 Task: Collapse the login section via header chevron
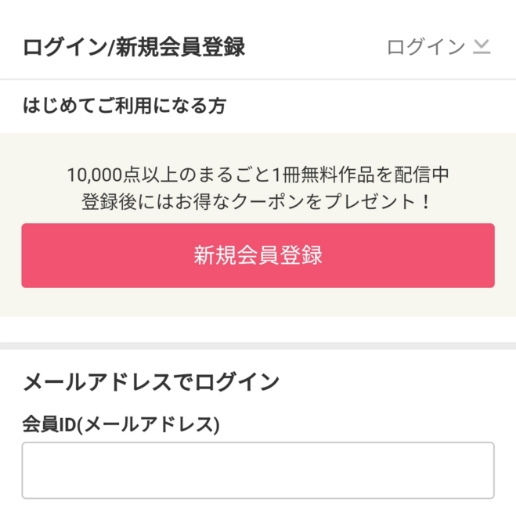coord(482,47)
